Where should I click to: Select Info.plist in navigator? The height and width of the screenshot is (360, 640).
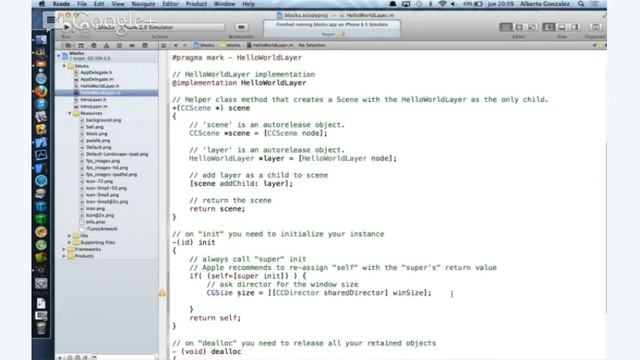pyautogui.click(x=96, y=222)
